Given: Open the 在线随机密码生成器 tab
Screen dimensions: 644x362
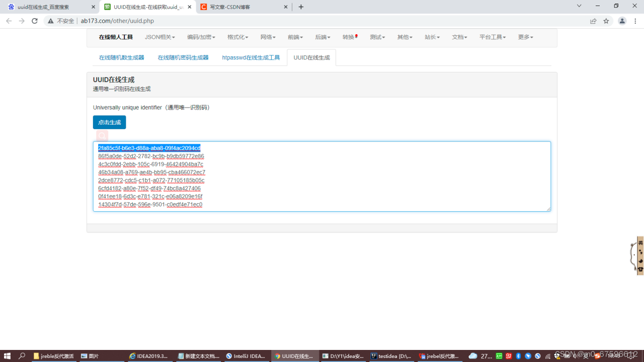Looking at the screenshot, I should tap(183, 58).
